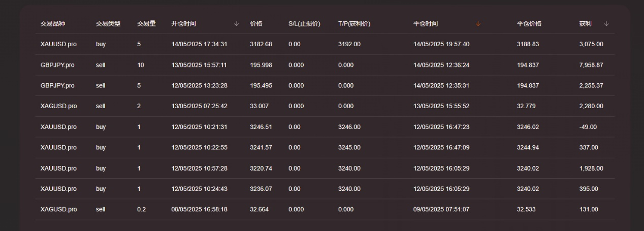Click XAGUSD.pro in the volume 2 row
This screenshot has height=231, width=644.
click(x=58, y=106)
